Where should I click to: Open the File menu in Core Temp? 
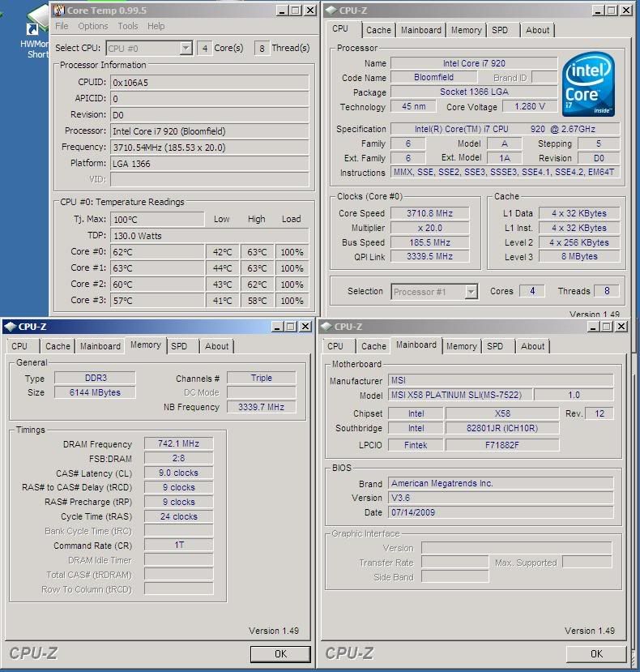[x=62, y=26]
